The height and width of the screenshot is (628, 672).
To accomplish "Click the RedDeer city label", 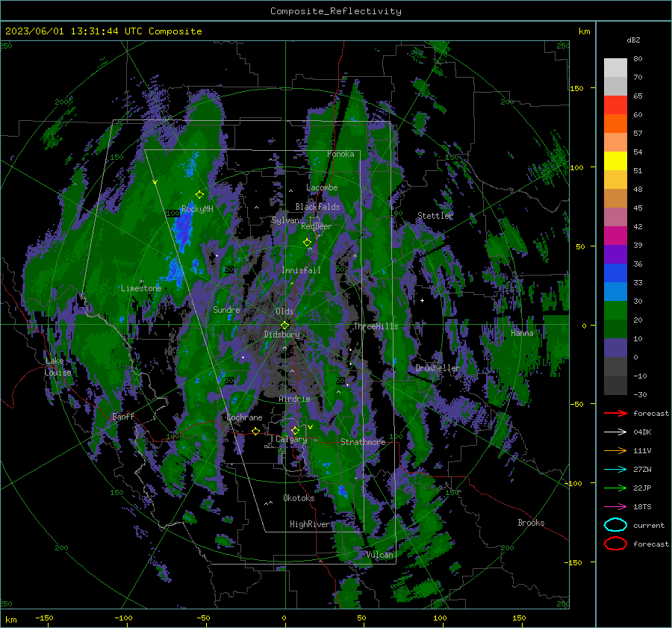I will point(317,226).
